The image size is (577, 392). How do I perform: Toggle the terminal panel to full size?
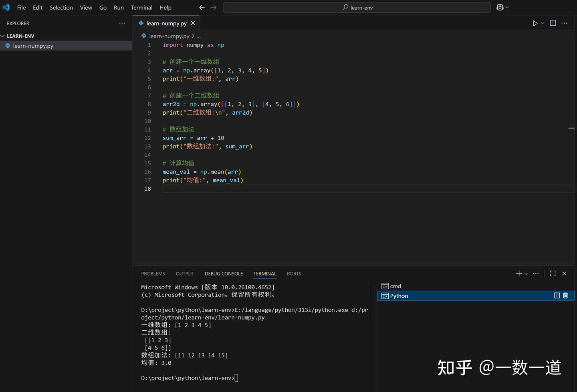[x=553, y=273]
